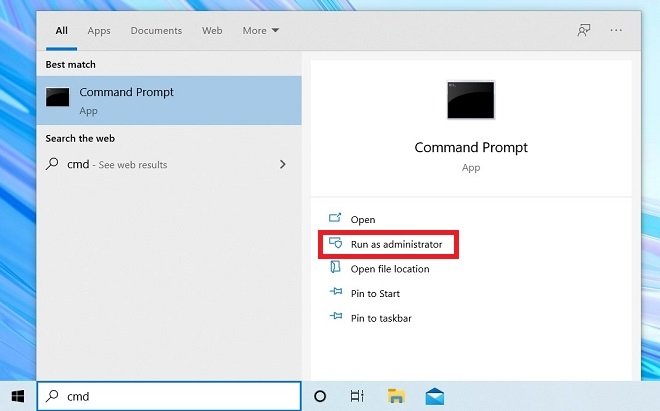The width and height of the screenshot is (660, 411).
Task: Click the search magnifier in the taskbar box
Action: click(x=52, y=395)
